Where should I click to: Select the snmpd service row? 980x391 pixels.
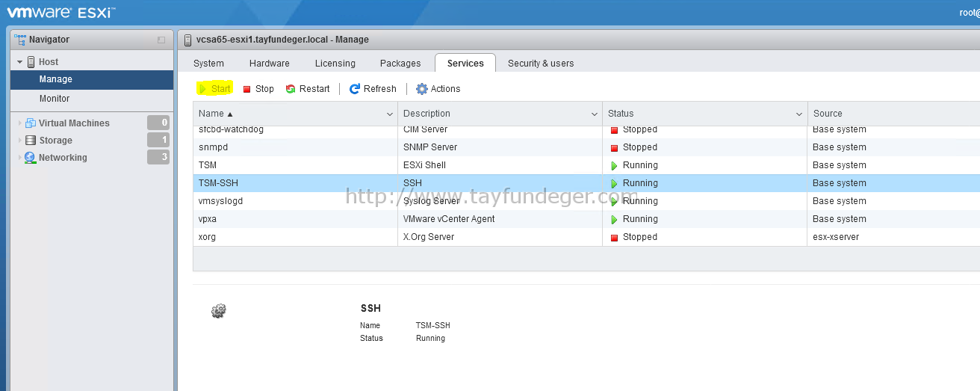coord(586,147)
